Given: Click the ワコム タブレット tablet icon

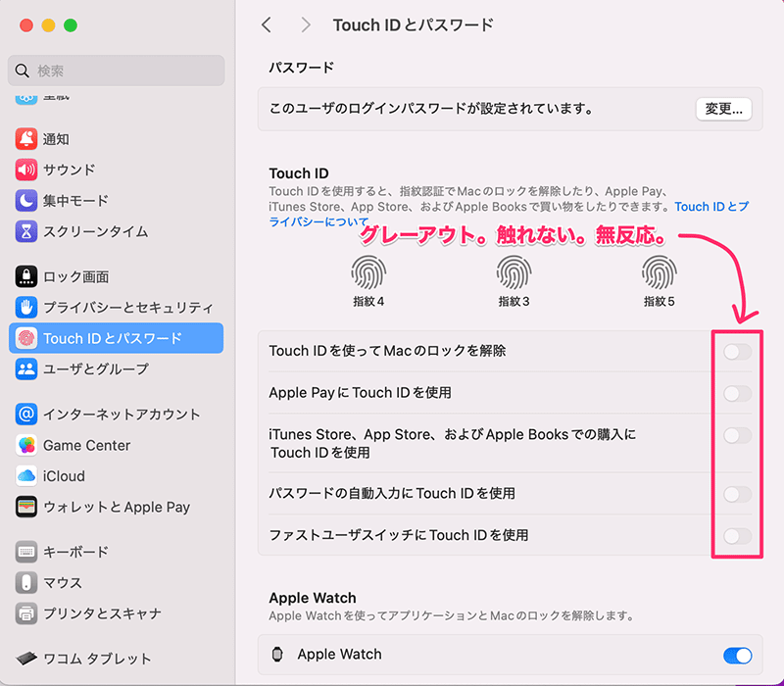Looking at the screenshot, I should click(26, 659).
